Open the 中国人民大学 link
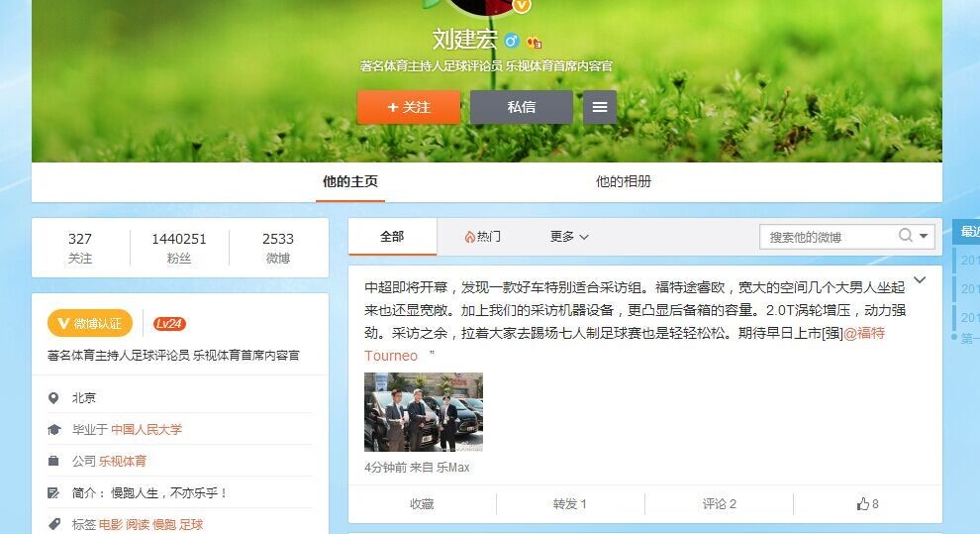Screen dimensions: 980x534 [147, 430]
